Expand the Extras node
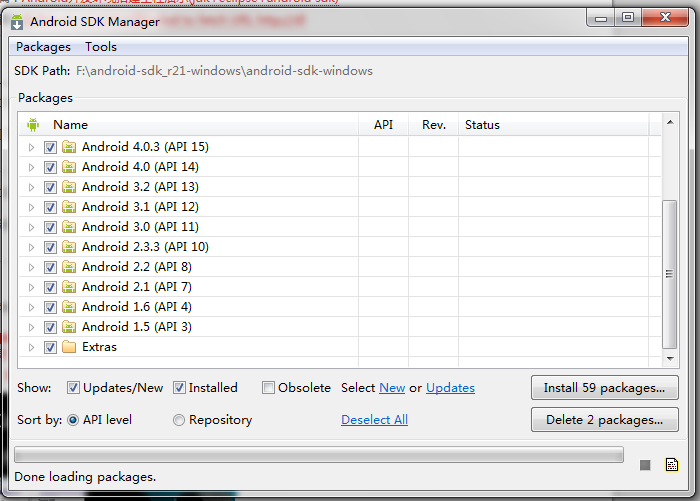Screen dimensions: 700x501 click(31, 347)
